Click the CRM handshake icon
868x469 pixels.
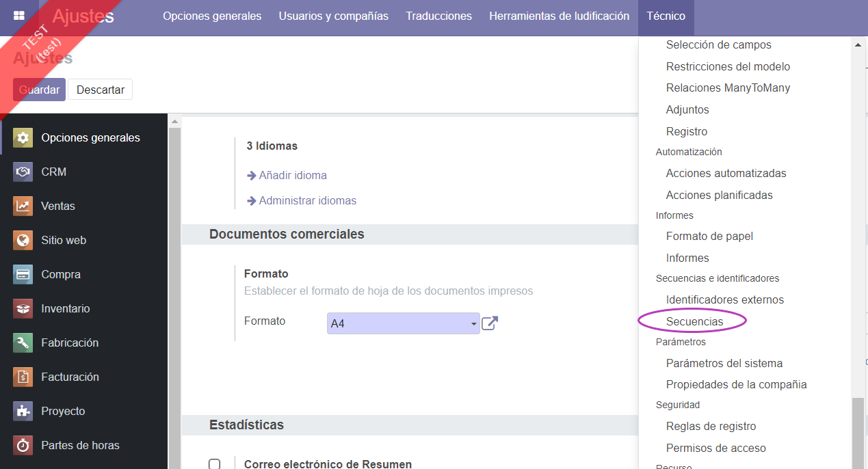[23, 172]
